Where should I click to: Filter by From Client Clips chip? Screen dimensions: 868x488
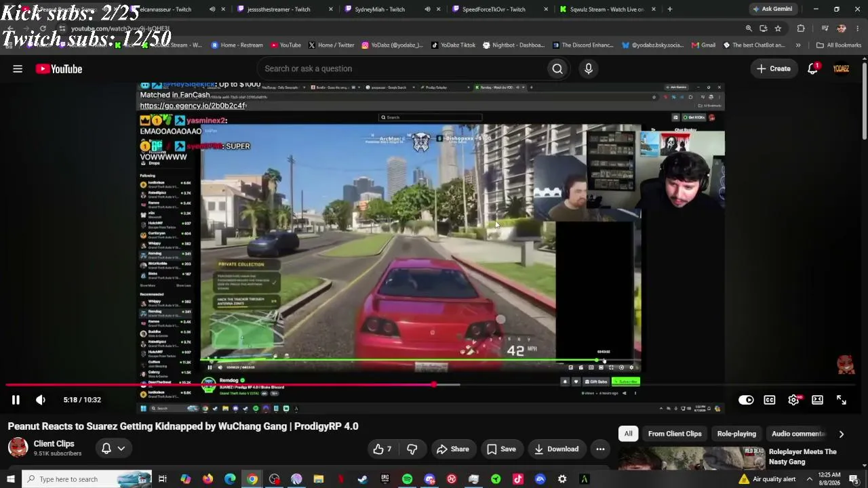pos(675,434)
